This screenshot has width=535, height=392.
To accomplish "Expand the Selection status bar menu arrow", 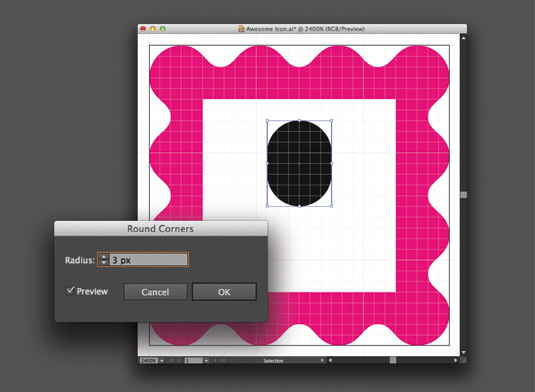I will click(322, 360).
